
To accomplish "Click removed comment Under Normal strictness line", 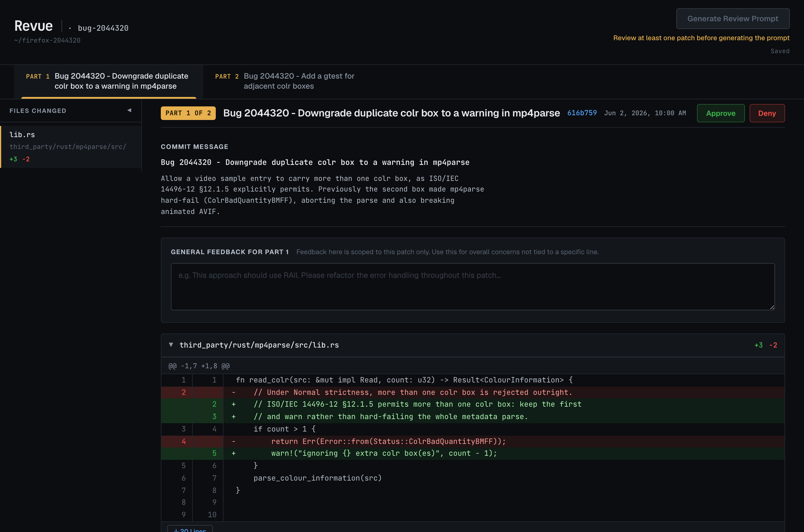I will (473, 392).
